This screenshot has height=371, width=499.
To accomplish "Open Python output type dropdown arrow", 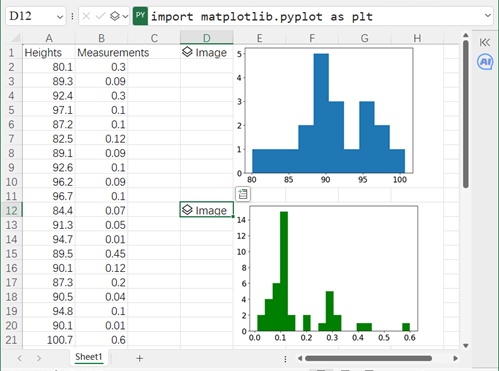I will click(x=125, y=16).
